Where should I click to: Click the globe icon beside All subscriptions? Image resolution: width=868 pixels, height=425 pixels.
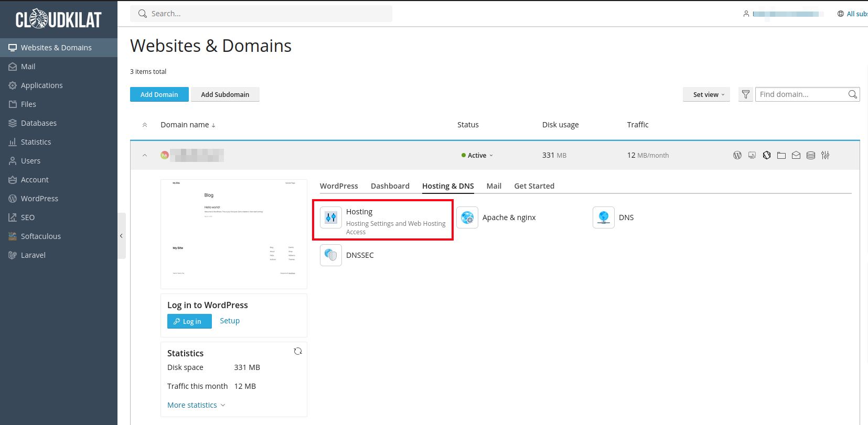pyautogui.click(x=841, y=14)
